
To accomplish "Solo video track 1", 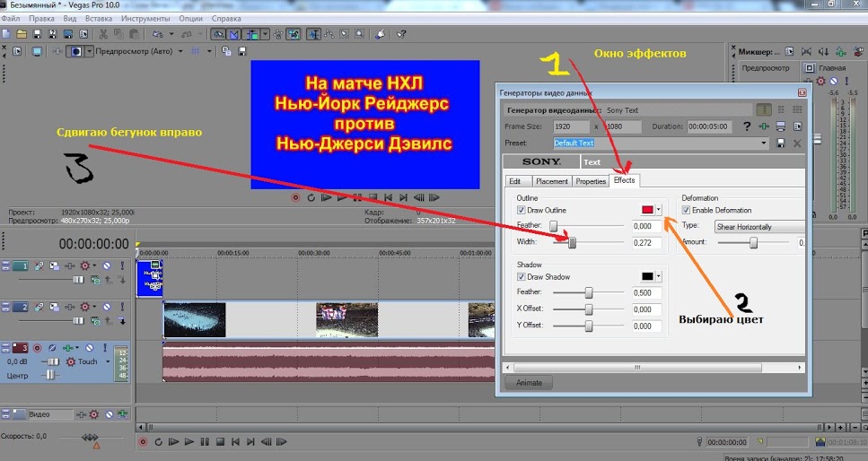I will click(x=122, y=266).
